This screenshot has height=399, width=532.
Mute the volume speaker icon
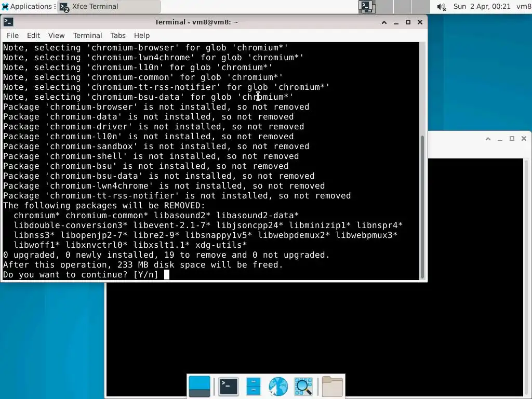pyautogui.click(x=441, y=7)
